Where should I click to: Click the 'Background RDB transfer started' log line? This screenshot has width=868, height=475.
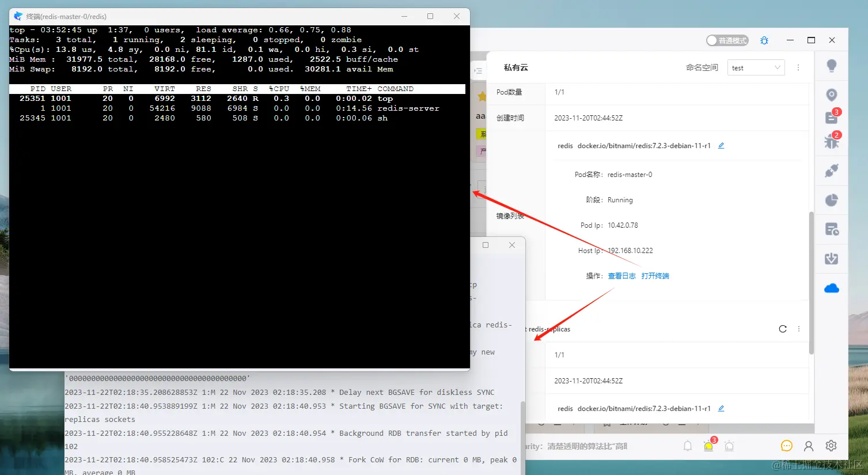[x=286, y=440]
